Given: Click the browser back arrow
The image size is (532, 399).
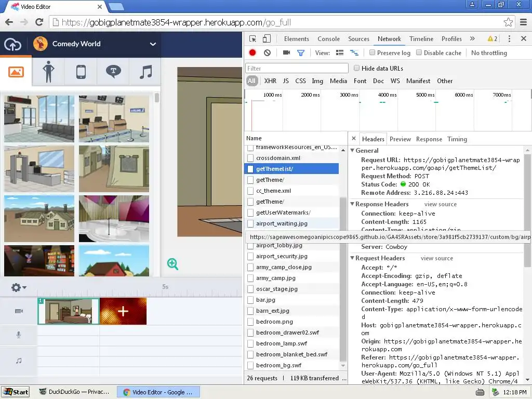Looking at the screenshot, I should click(x=9, y=22).
